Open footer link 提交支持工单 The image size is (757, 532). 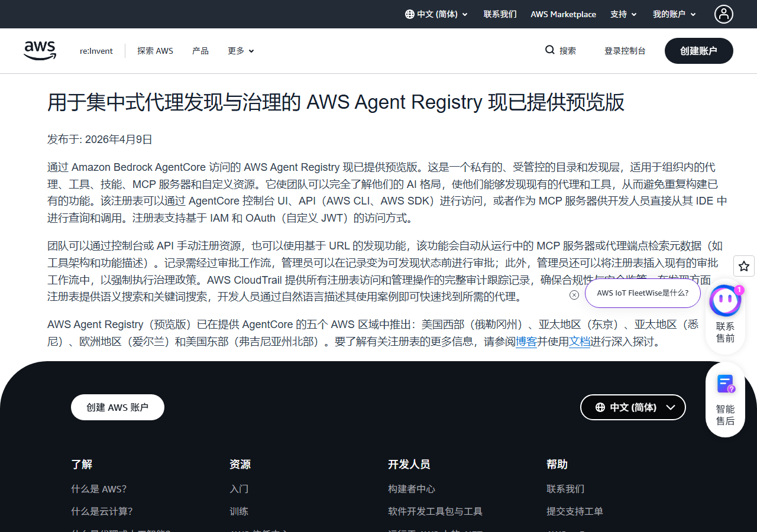pyautogui.click(x=575, y=511)
